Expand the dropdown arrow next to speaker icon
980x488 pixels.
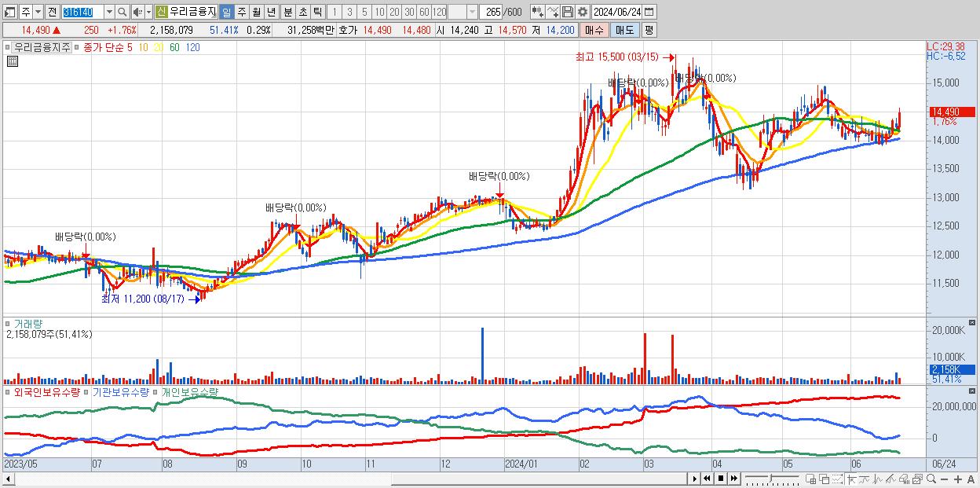coord(148,12)
